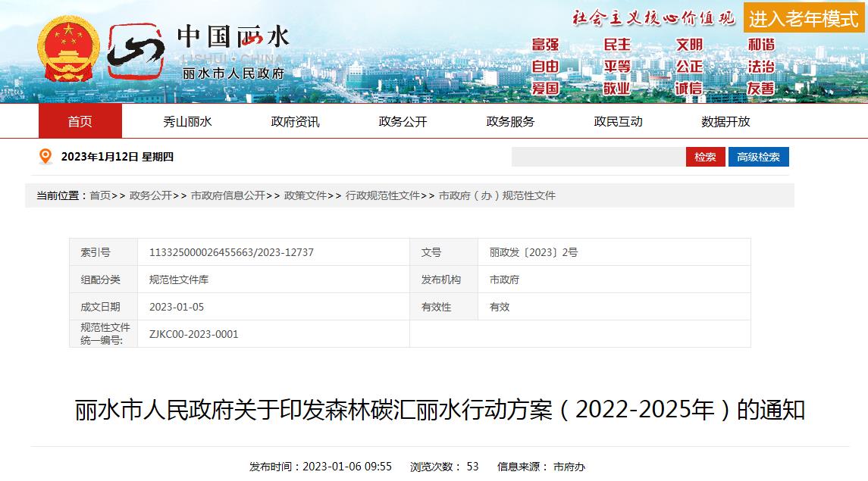This screenshot has width=868, height=481.
Task: Select the 政府资讯 navigation item
Action: (x=295, y=121)
